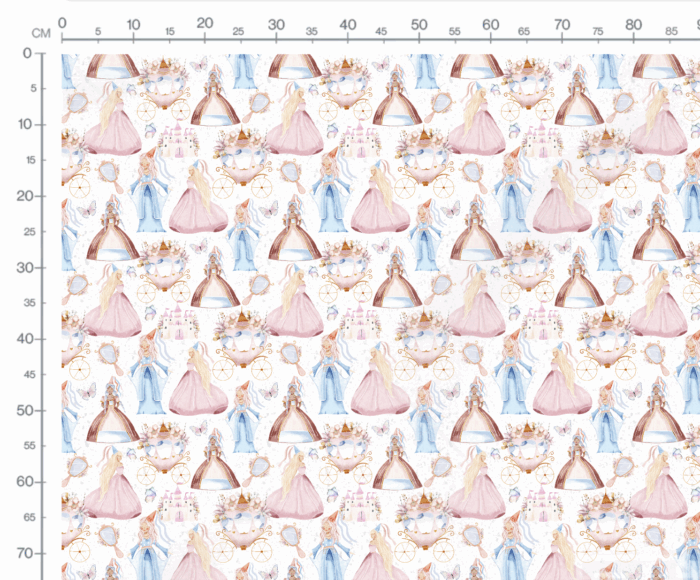This screenshot has width=700, height=580.
Task: Click the 50 mark on the horizontal ruler
Action: 419,25
